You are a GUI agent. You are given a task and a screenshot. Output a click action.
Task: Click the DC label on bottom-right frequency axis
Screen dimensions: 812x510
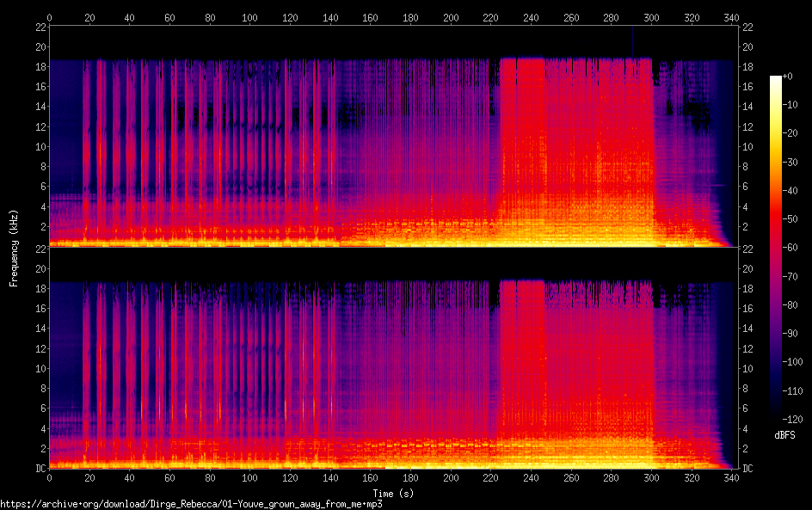747,468
